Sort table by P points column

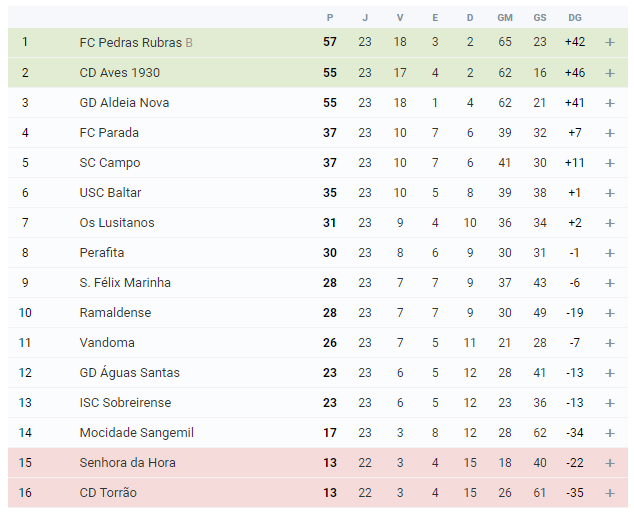click(330, 18)
